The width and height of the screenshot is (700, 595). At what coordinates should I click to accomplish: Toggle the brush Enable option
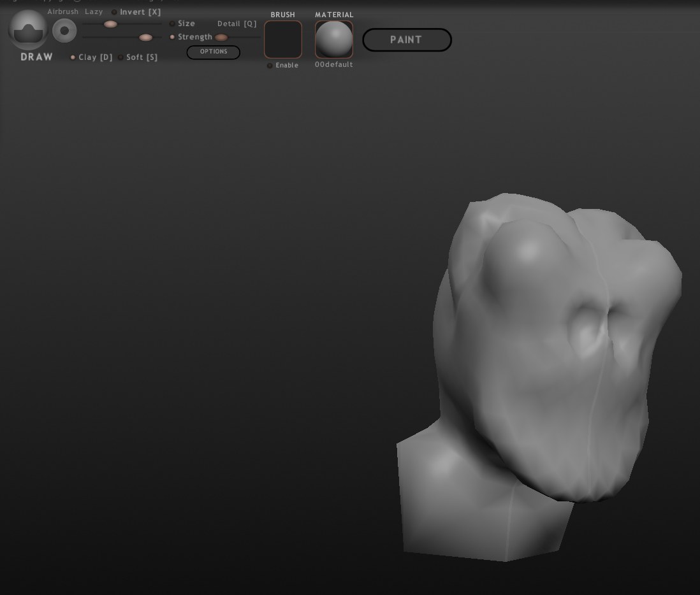[270, 66]
